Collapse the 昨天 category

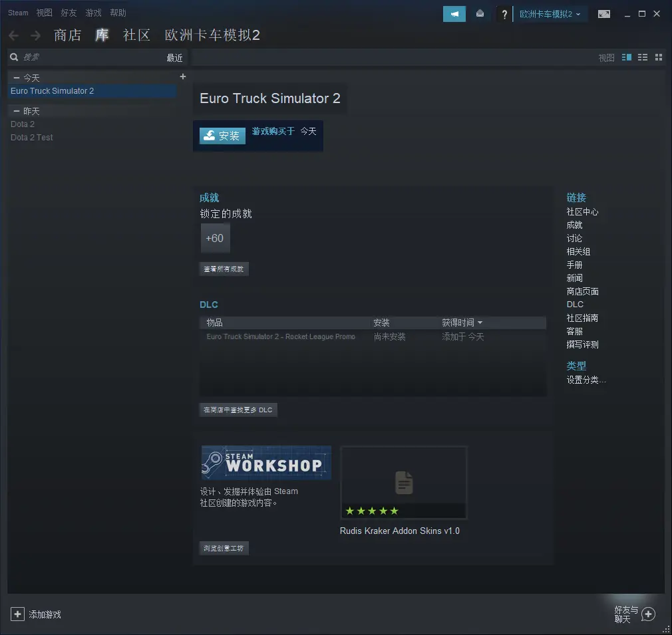(16, 111)
